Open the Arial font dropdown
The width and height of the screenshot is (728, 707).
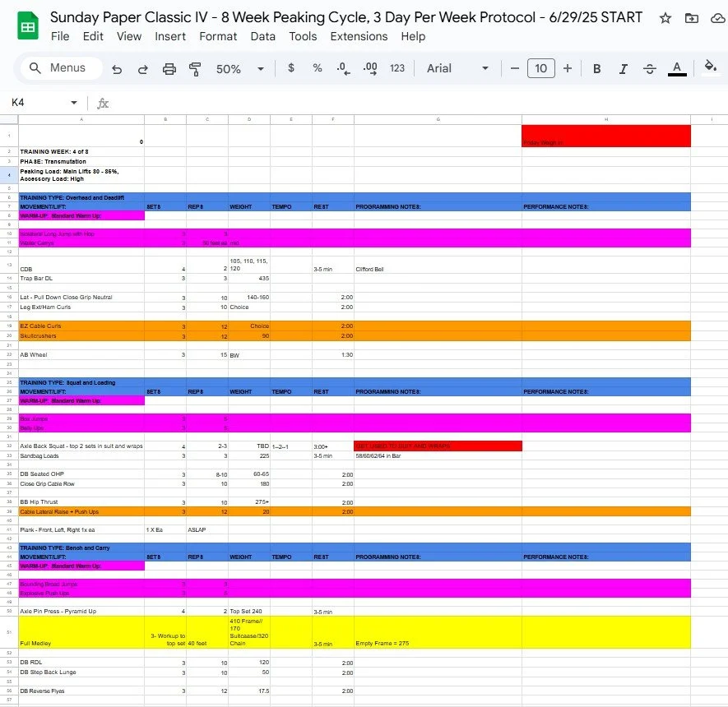pyautogui.click(x=458, y=69)
